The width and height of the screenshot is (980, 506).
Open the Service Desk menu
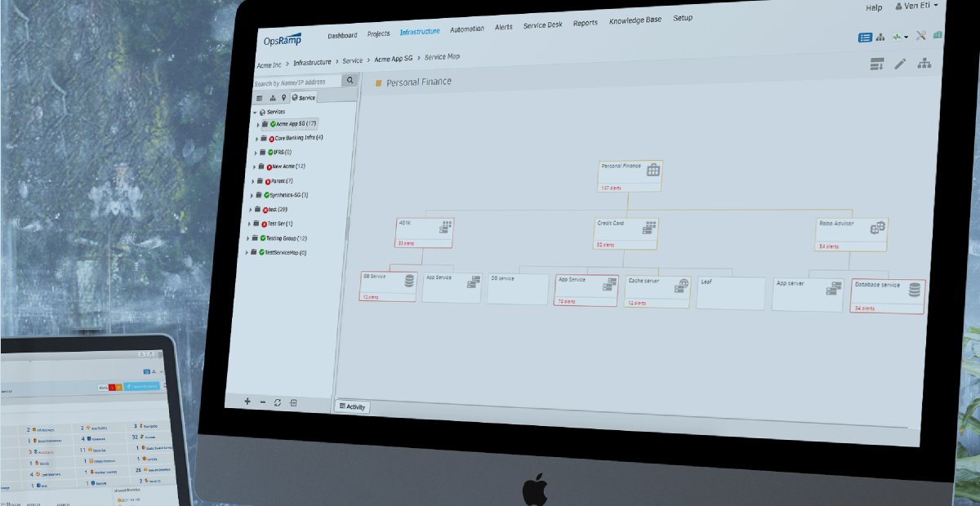point(543,25)
